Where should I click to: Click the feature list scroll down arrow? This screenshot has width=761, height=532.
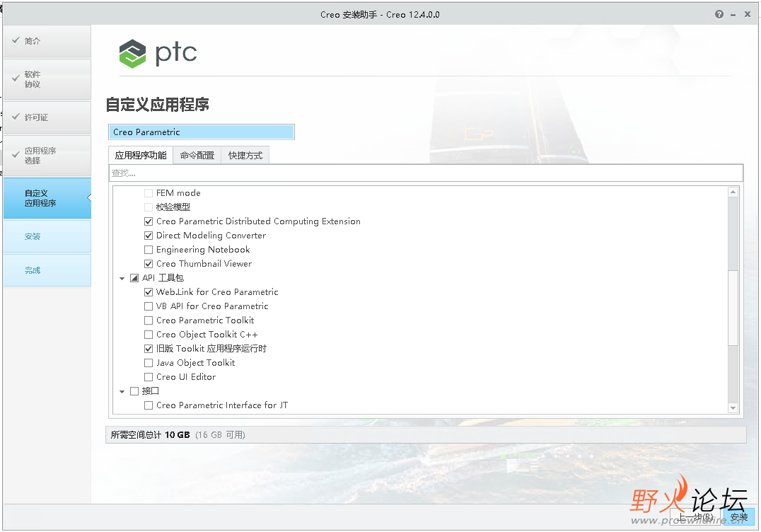pos(733,408)
